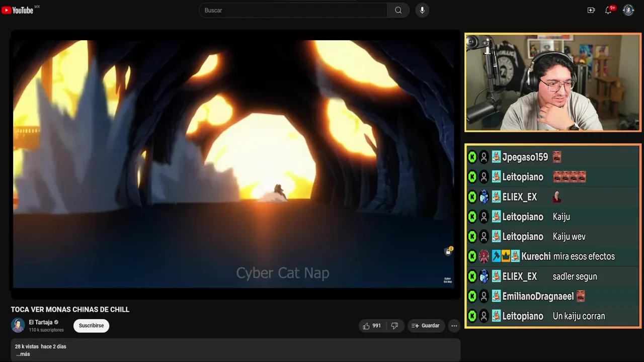Click the video title TOCA VER MONAS CHINAS
Screen dimensions: 644x362
click(70, 310)
